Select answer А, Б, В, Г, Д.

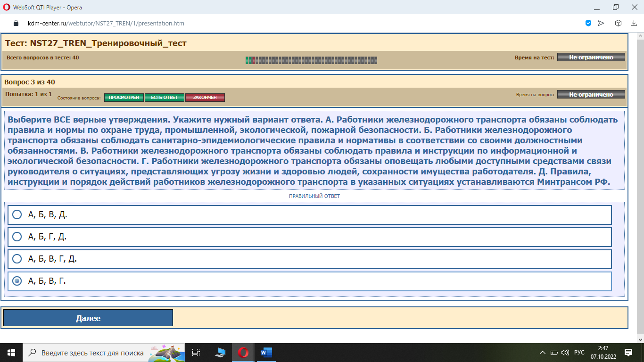click(x=309, y=259)
